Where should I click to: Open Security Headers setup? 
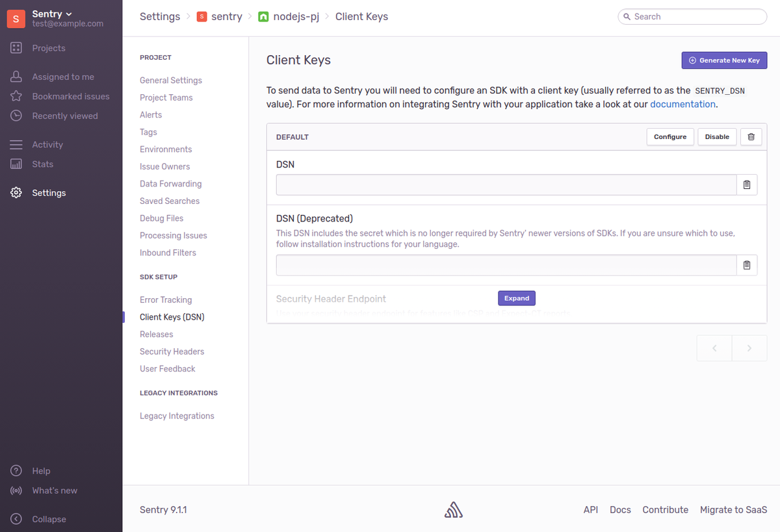tap(172, 351)
